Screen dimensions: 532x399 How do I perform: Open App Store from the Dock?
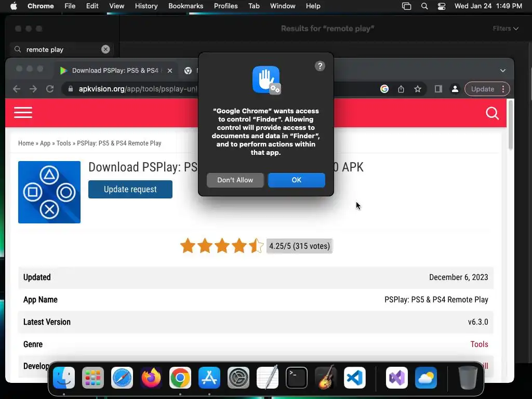(209, 378)
